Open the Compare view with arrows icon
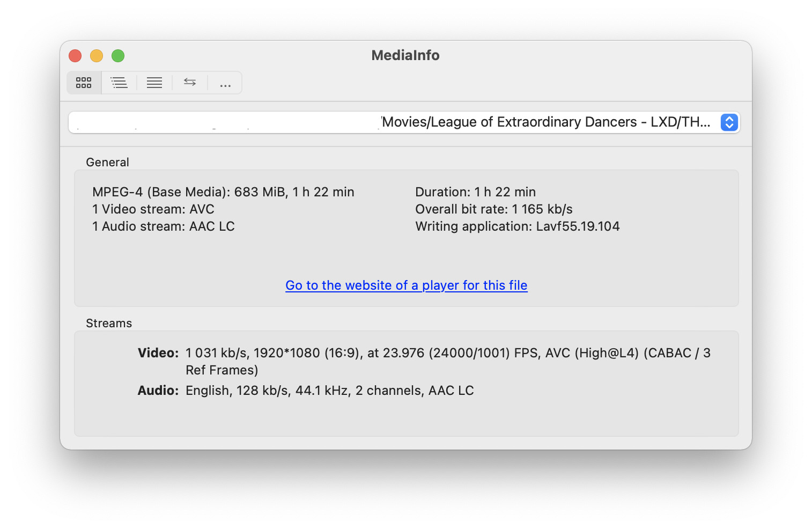812x529 pixels. pyautogui.click(x=190, y=83)
